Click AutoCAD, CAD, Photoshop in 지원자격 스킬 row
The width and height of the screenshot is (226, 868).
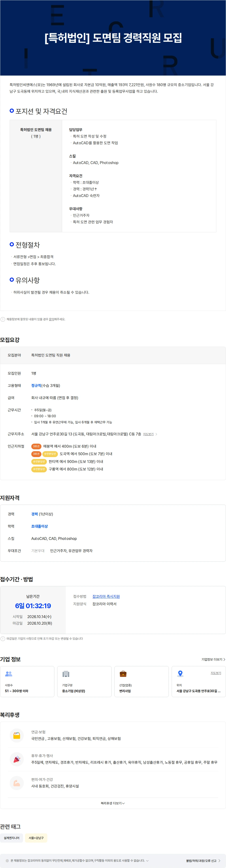(54, 538)
